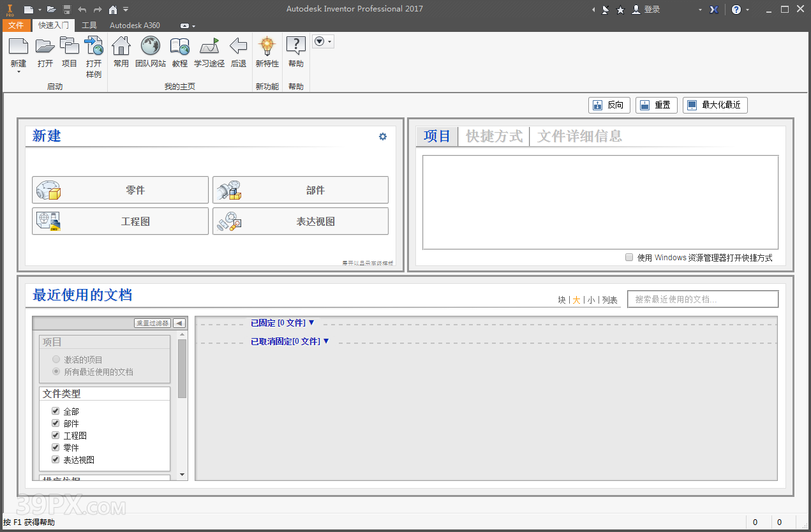Collapse the filter panel with the left arrow

point(179,323)
